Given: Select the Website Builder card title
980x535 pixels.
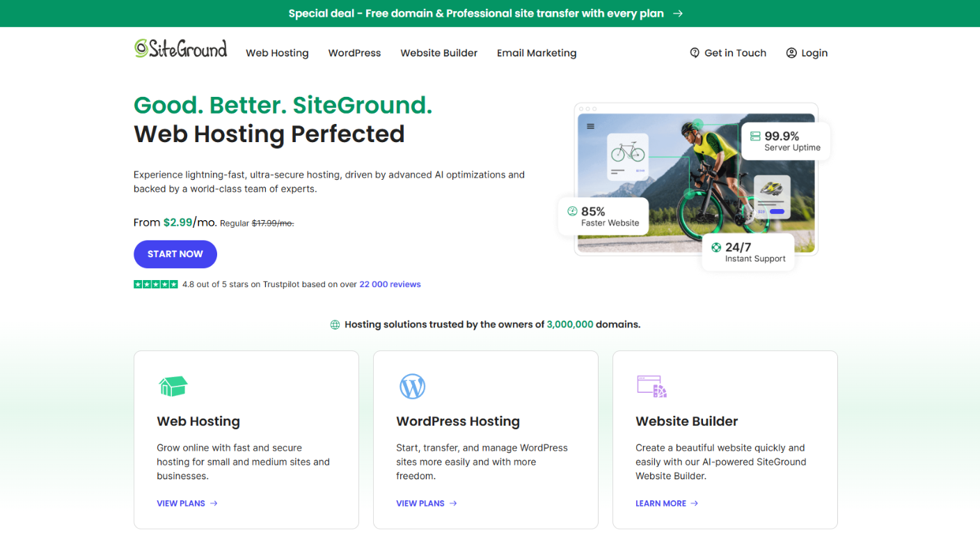Looking at the screenshot, I should tap(687, 421).
